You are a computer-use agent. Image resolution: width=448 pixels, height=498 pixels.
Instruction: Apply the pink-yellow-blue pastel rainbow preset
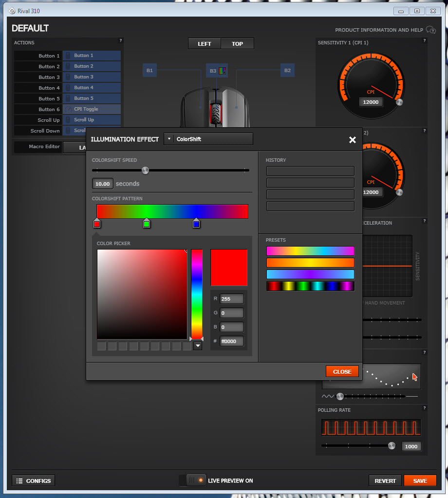click(x=310, y=251)
